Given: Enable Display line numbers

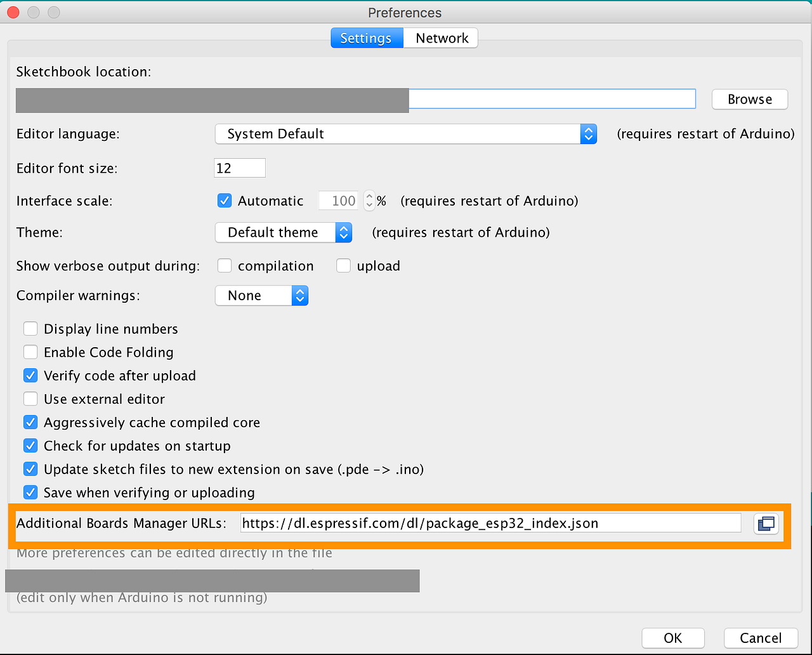Looking at the screenshot, I should 30,329.
